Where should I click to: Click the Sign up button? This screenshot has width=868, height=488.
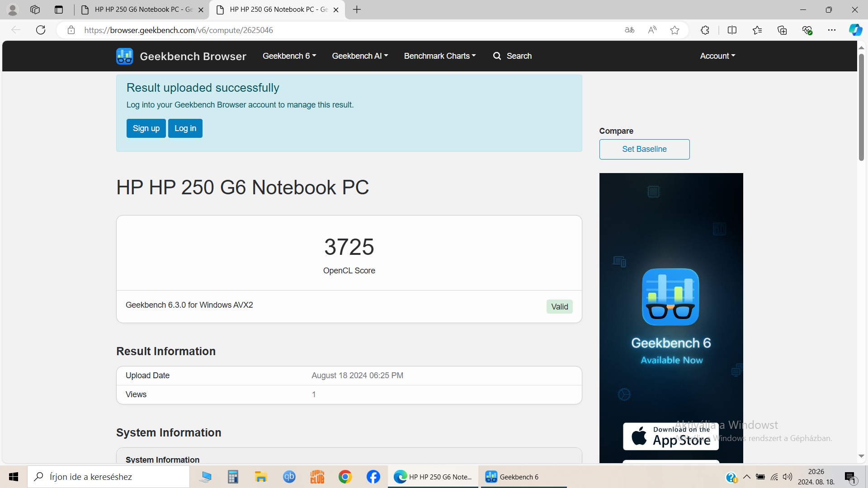pos(146,128)
